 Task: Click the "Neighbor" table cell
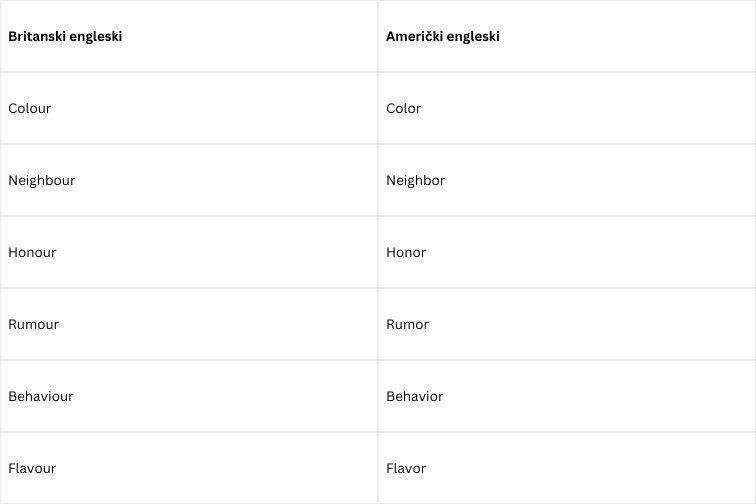point(416,180)
